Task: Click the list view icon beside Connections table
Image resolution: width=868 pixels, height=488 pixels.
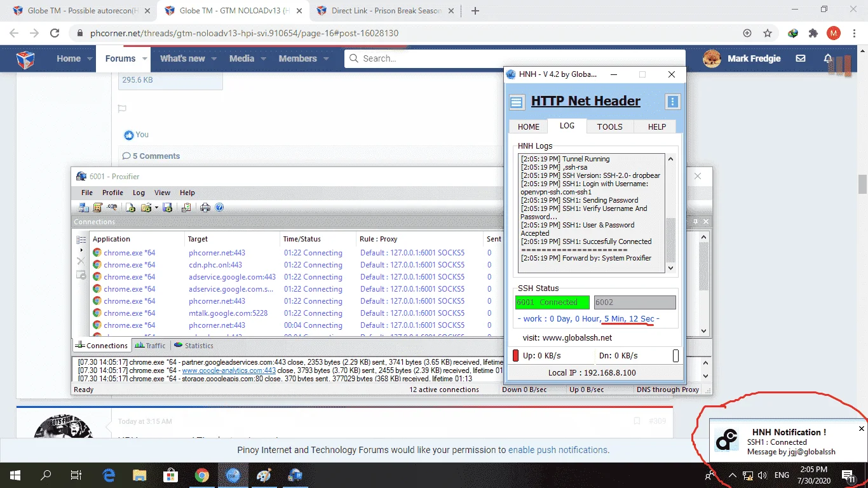Action: [81, 240]
